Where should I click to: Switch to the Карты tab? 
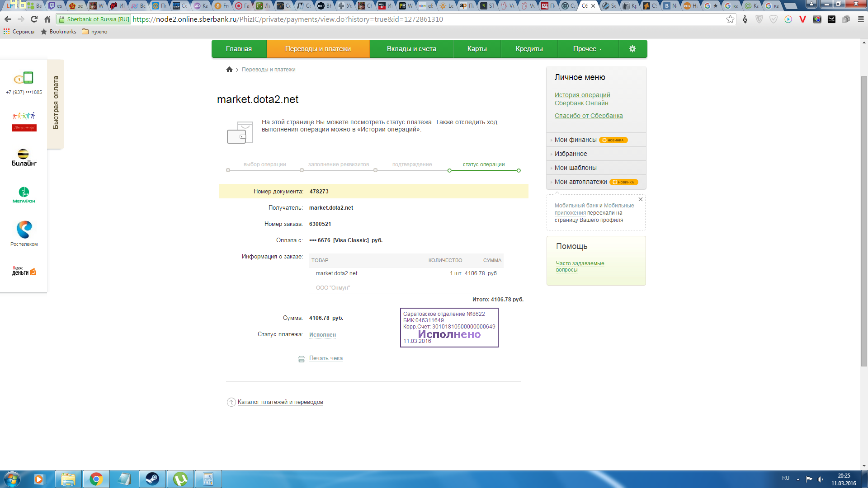click(x=477, y=49)
